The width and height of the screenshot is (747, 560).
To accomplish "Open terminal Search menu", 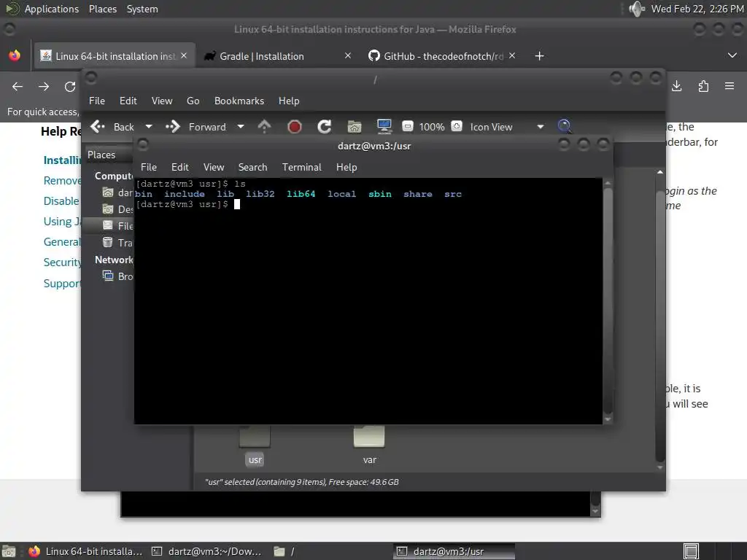I will pyautogui.click(x=252, y=167).
